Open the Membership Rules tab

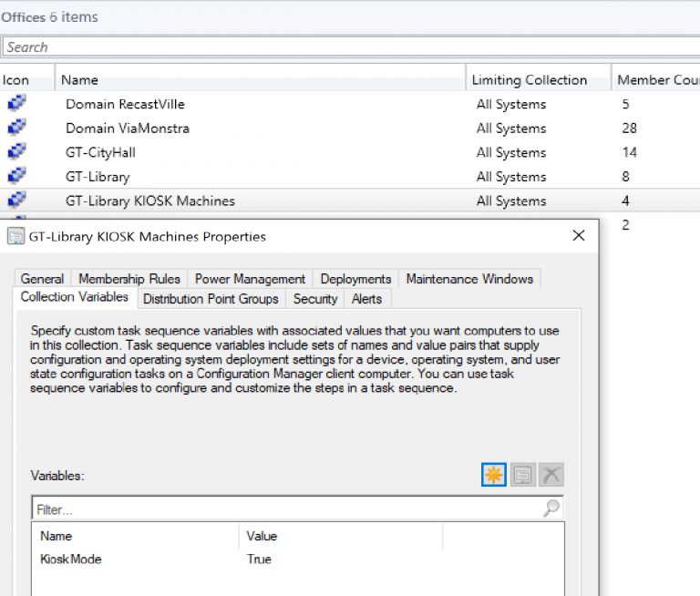[129, 279]
